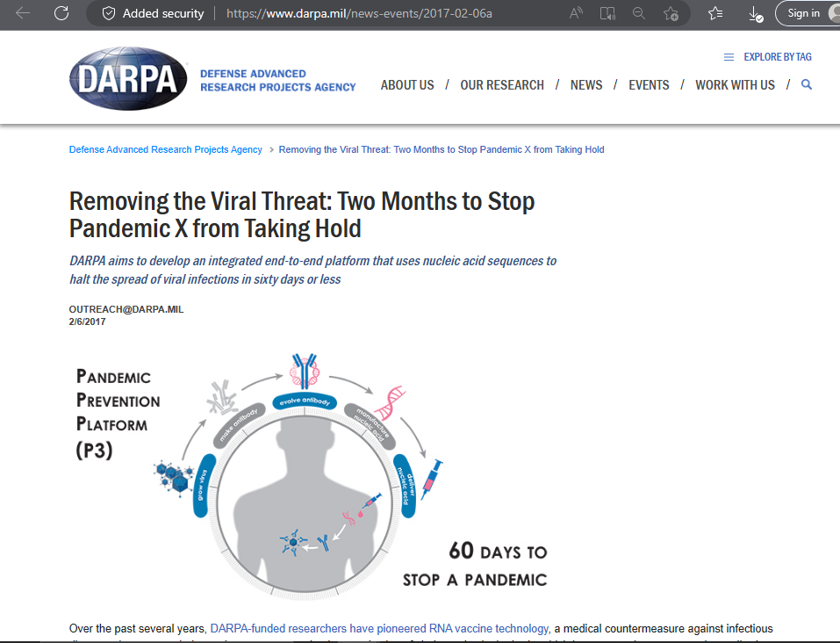The height and width of the screenshot is (643, 840).
Task: Open the Immersive Reader icon
Action: coord(607,13)
